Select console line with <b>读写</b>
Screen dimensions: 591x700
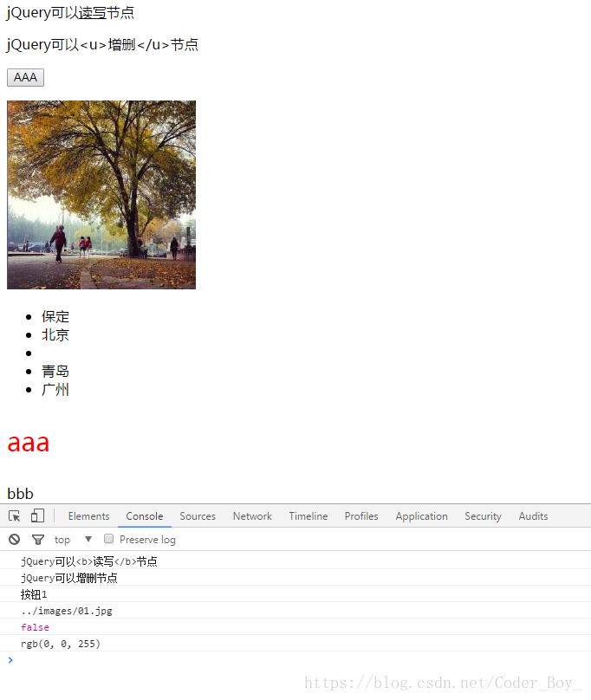(89, 561)
